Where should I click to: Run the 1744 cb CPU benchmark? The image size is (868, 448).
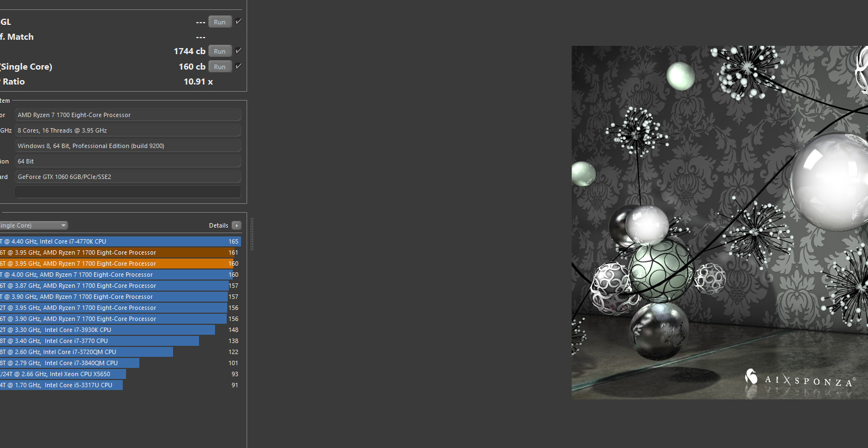220,51
